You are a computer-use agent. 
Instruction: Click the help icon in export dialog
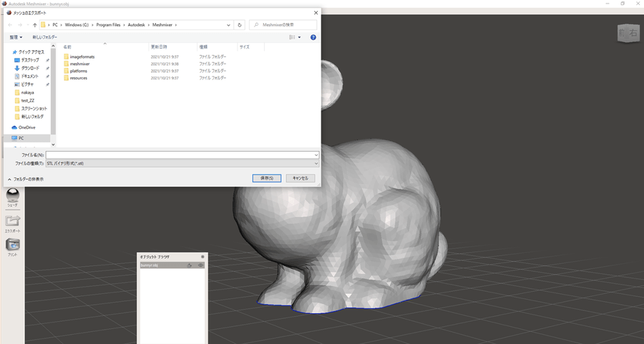pyautogui.click(x=313, y=37)
